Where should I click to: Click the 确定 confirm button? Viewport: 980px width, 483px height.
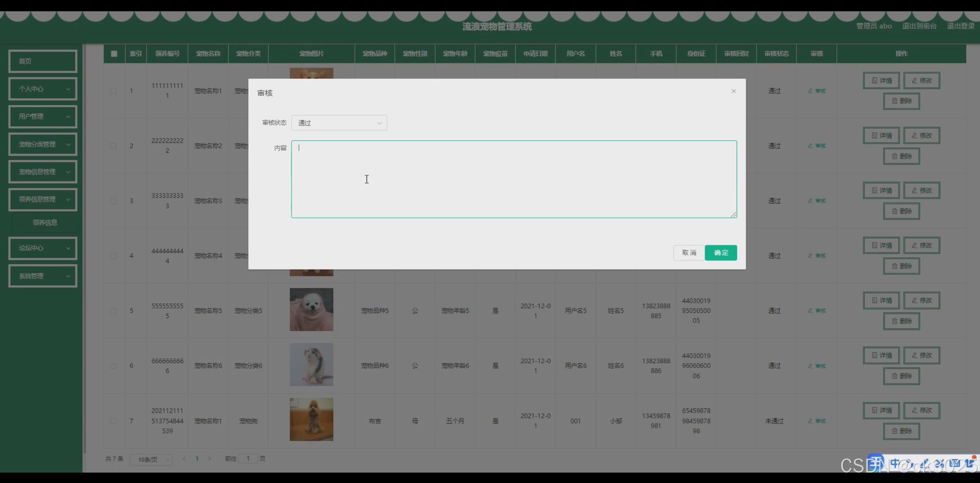(x=721, y=253)
